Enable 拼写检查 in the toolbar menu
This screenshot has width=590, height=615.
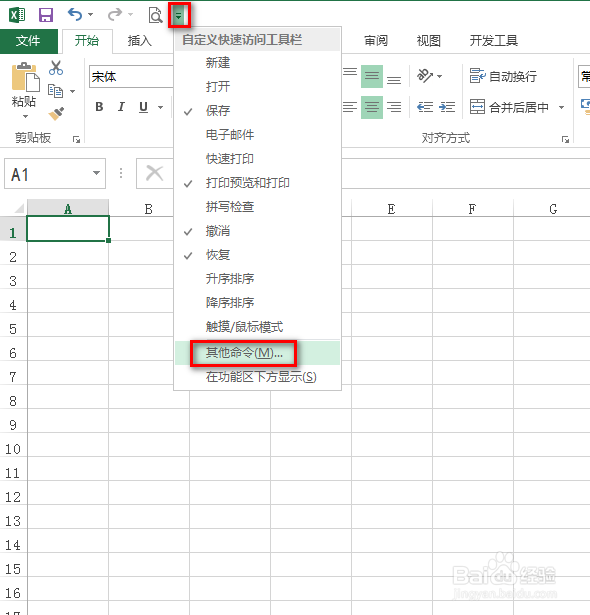pyautogui.click(x=257, y=207)
